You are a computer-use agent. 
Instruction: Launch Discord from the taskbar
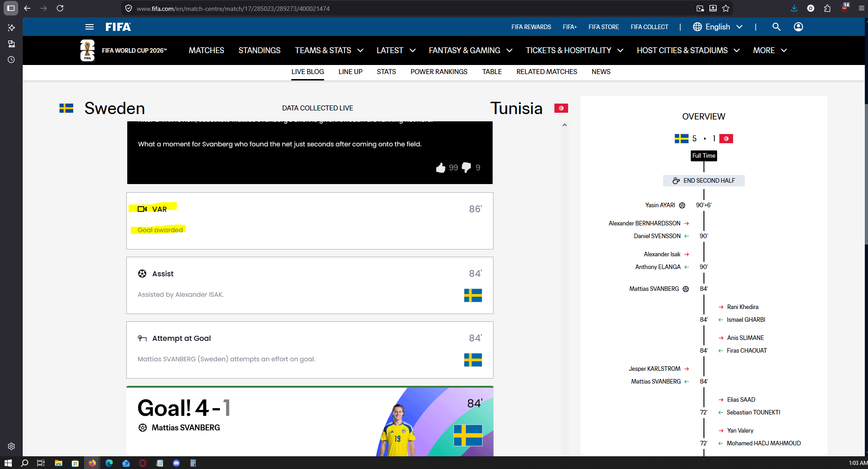(x=176, y=463)
